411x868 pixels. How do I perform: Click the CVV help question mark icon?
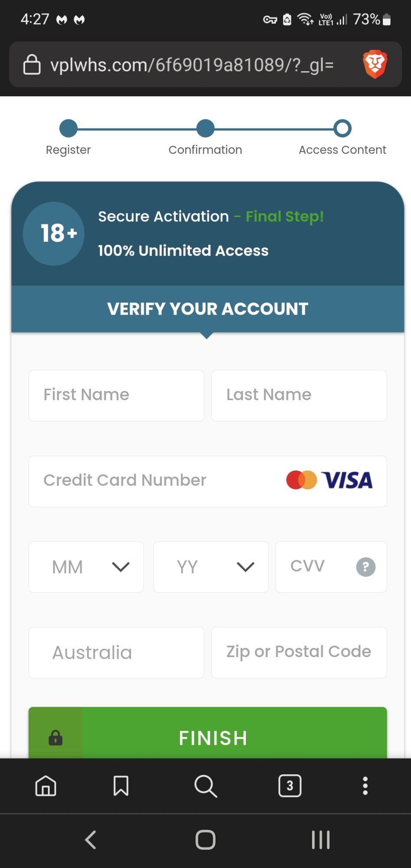click(x=365, y=567)
